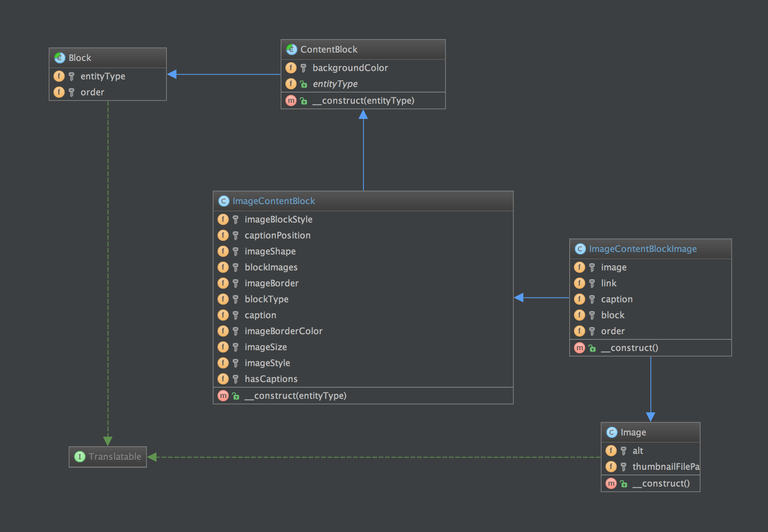
Task: Click field icon beside blockType
Action: tap(223, 299)
